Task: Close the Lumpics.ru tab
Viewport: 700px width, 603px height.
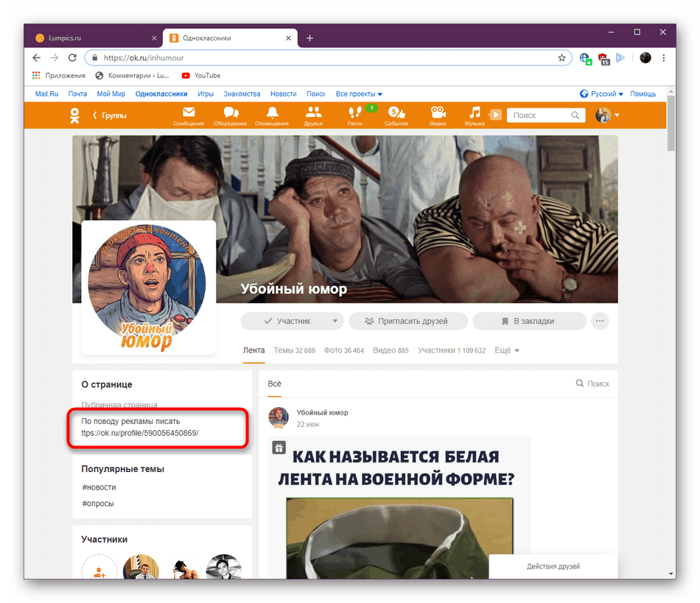Action: click(154, 38)
